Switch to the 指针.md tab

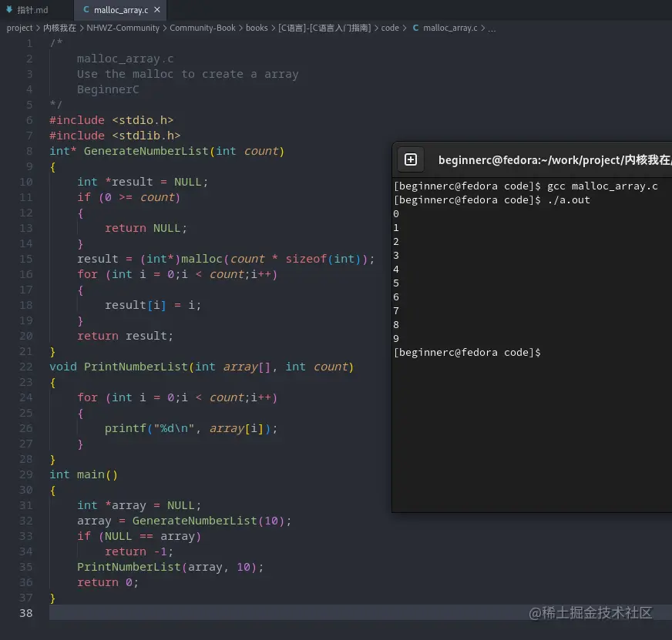coord(27,10)
